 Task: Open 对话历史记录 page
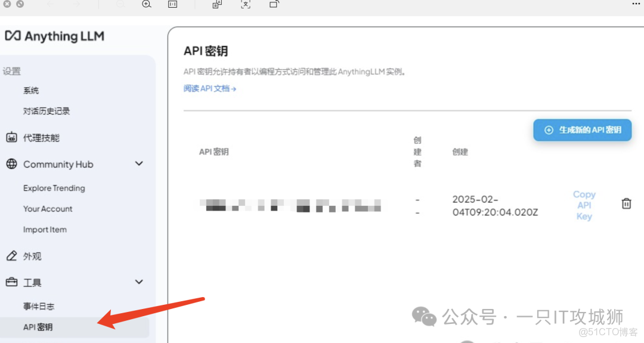tap(47, 111)
